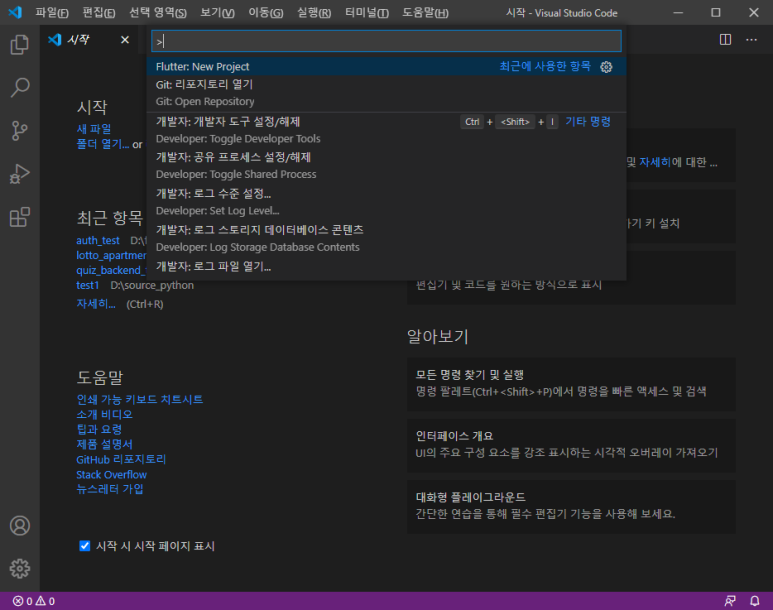Open the 선택 영역(S) menu
Screen dimensions: 773x610
(158, 13)
